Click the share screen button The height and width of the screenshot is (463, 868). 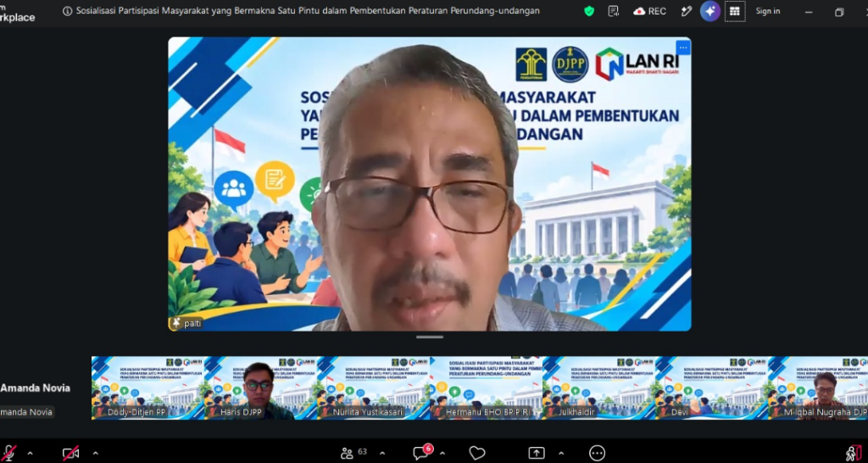537,453
